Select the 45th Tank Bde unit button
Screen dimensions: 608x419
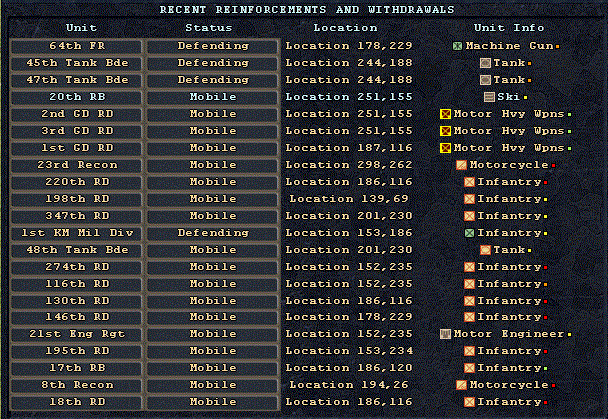(76, 63)
